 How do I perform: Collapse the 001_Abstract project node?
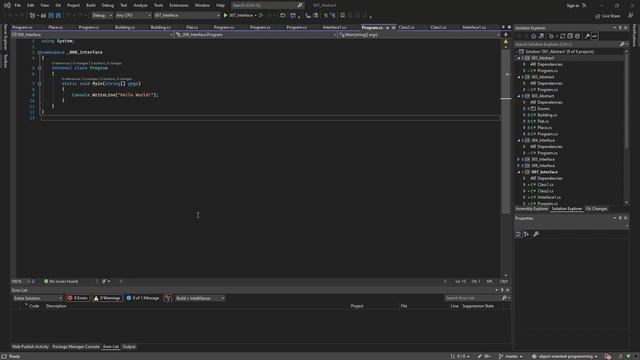[519, 58]
